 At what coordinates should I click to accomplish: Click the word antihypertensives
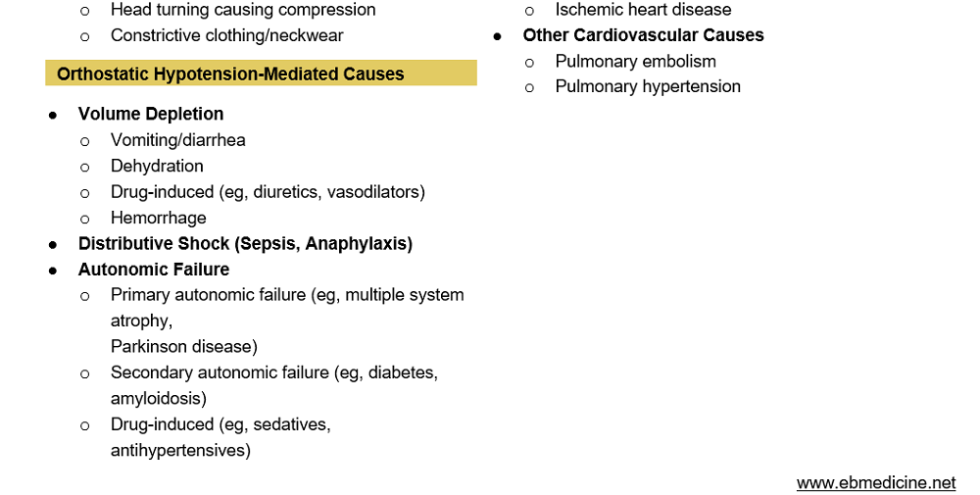click(x=180, y=450)
